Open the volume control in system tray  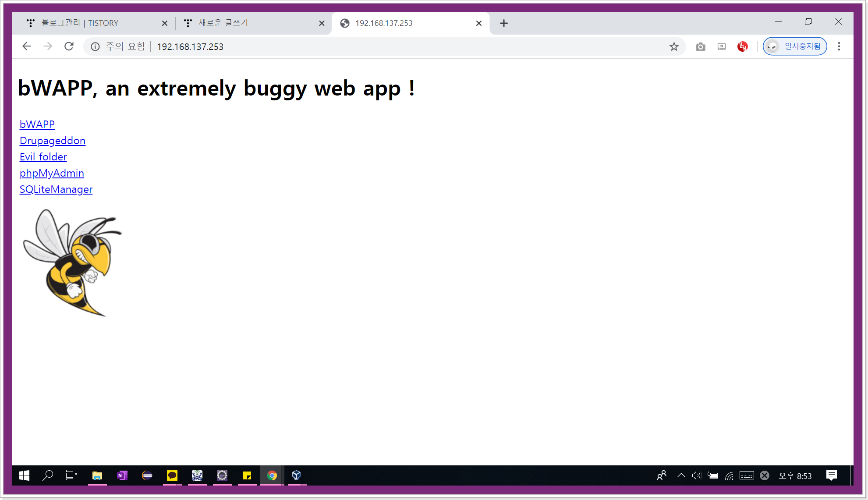pyautogui.click(x=696, y=475)
